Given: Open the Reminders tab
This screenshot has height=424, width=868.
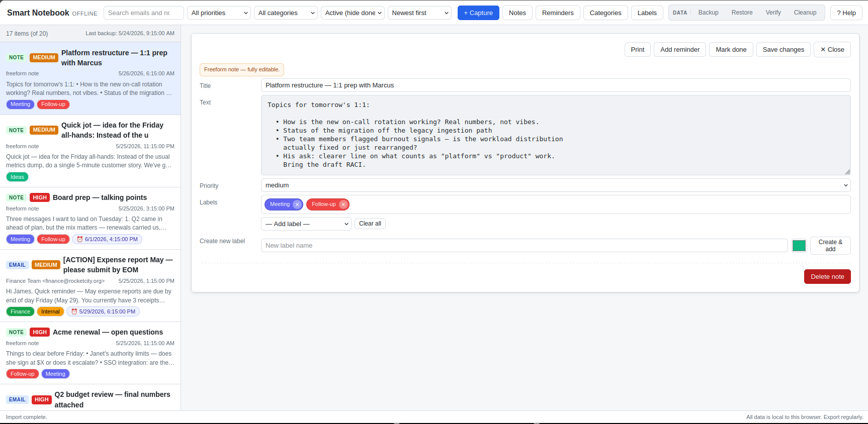Looking at the screenshot, I should point(558,13).
